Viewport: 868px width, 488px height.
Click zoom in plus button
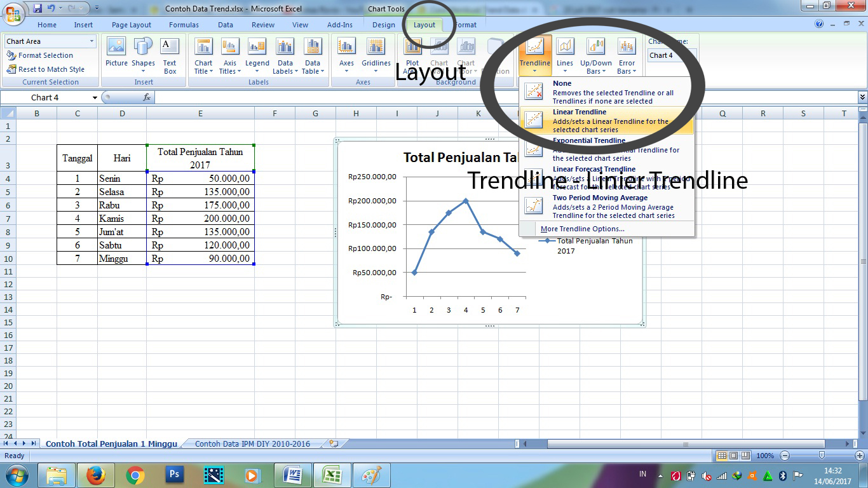(x=858, y=456)
